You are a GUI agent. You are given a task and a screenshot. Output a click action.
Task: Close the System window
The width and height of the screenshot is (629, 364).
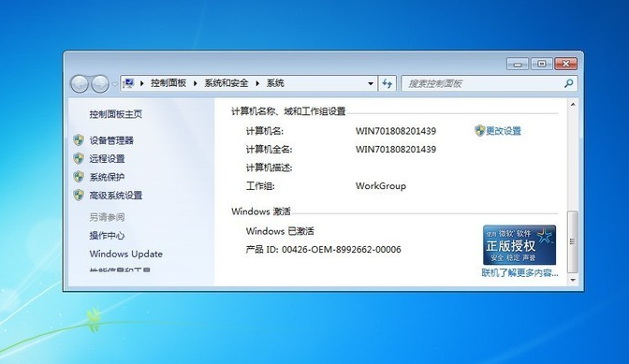[x=565, y=64]
